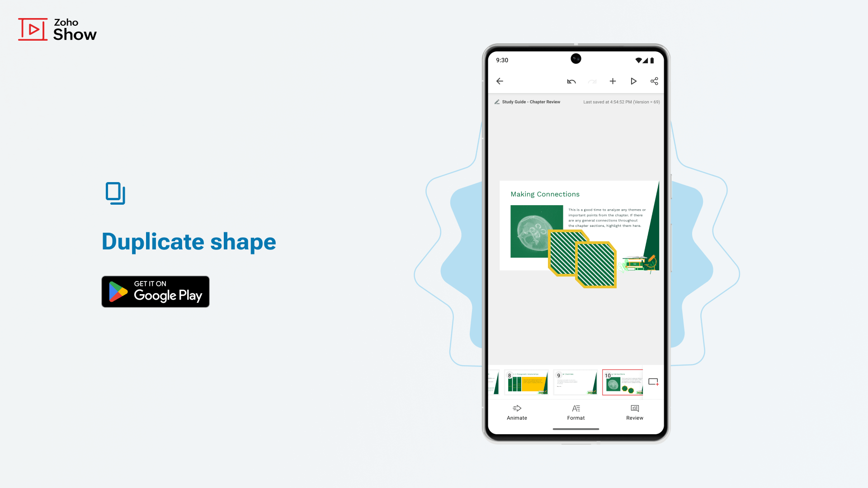Open the Format panel
Image resolution: width=868 pixels, height=488 pixels.
pyautogui.click(x=576, y=412)
